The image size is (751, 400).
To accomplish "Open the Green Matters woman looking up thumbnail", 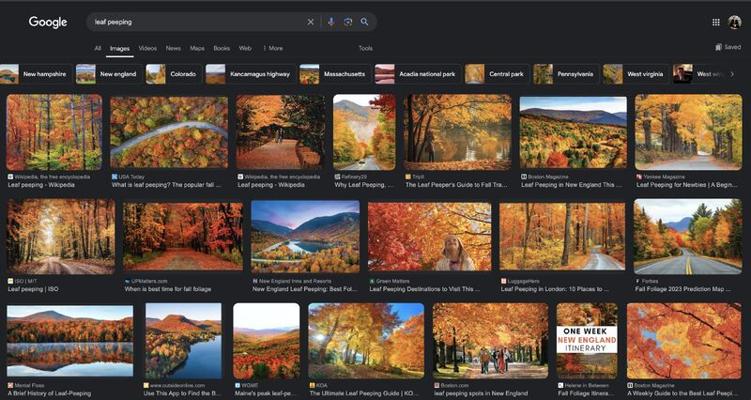I will [x=430, y=236].
